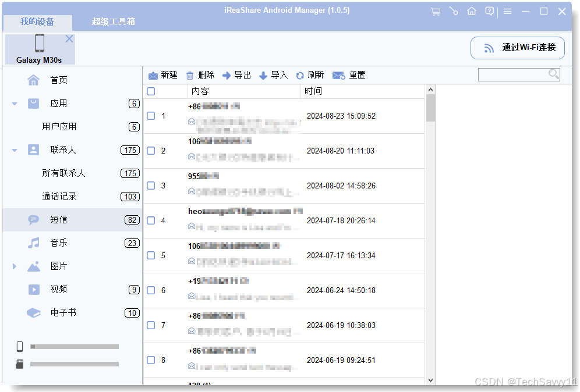Open 所有联系人 all contacts

pyautogui.click(x=72, y=173)
